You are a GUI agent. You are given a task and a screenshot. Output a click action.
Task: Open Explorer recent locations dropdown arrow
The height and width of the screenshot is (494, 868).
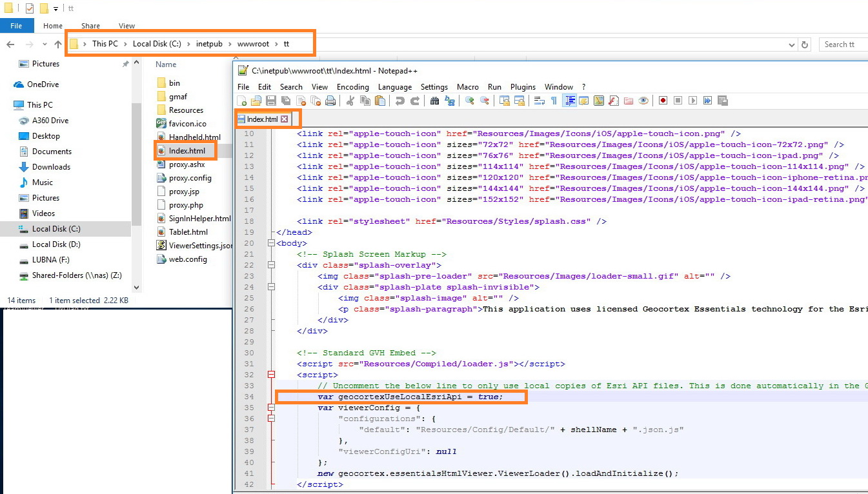click(45, 44)
